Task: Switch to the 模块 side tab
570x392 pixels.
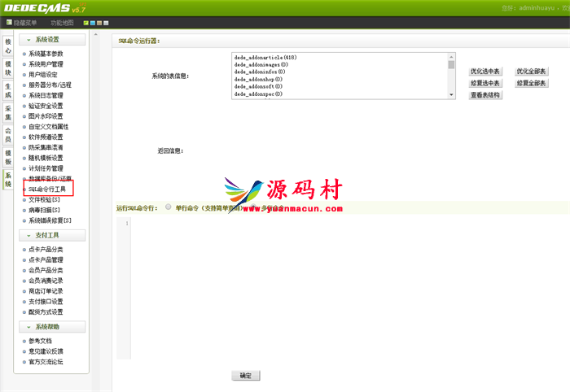Action: pos(7,67)
